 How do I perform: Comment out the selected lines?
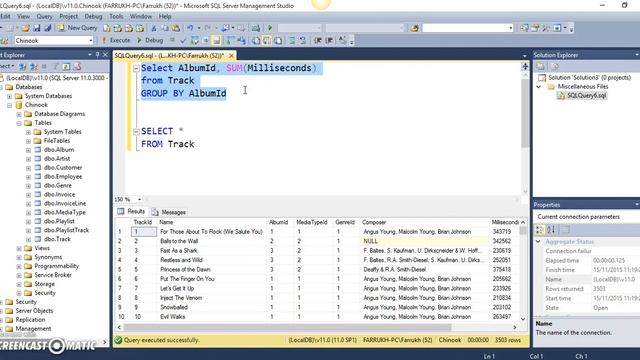292,40
